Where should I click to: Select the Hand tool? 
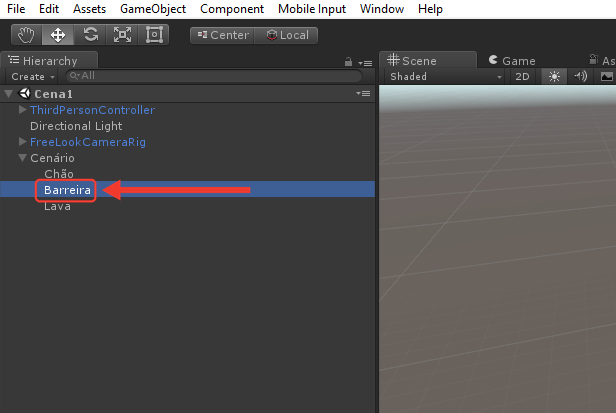click(x=27, y=35)
